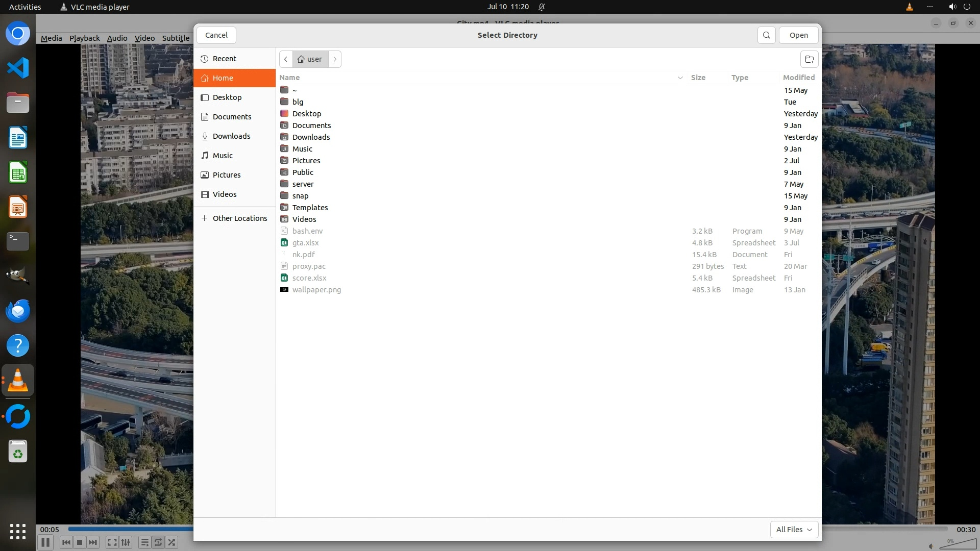
Task: Go back with path left arrow
Action: (x=286, y=59)
